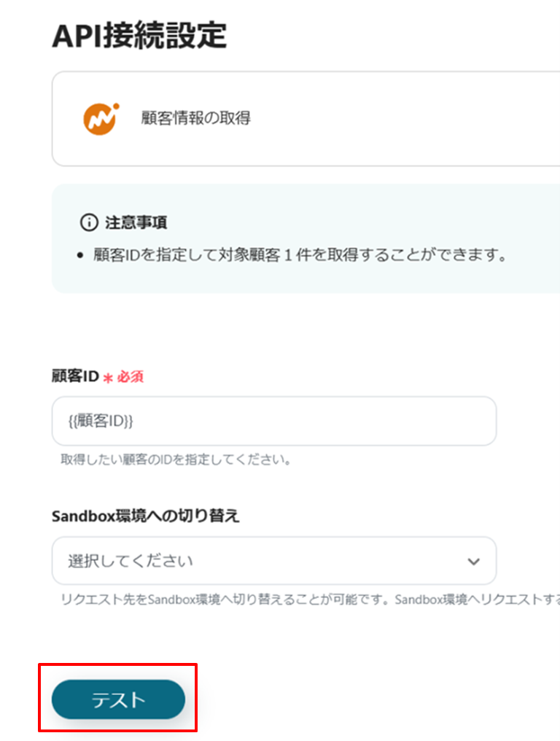Click the 顧客ID field label
The height and width of the screenshot is (741, 560).
[x=75, y=376]
